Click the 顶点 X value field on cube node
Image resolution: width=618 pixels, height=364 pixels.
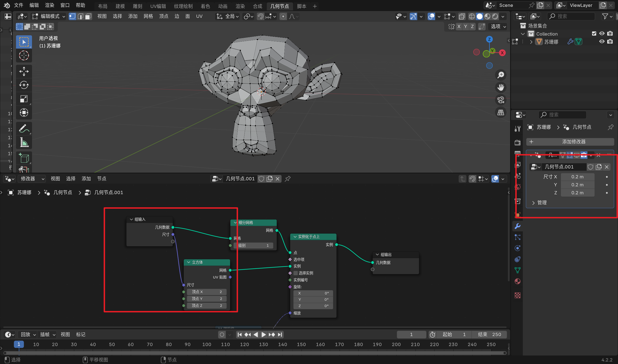click(207, 292)
